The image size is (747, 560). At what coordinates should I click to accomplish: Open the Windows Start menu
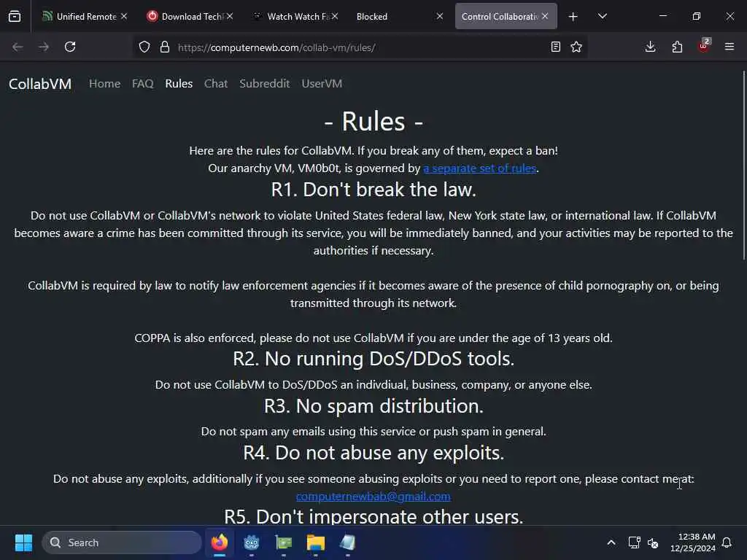[23, 542]
